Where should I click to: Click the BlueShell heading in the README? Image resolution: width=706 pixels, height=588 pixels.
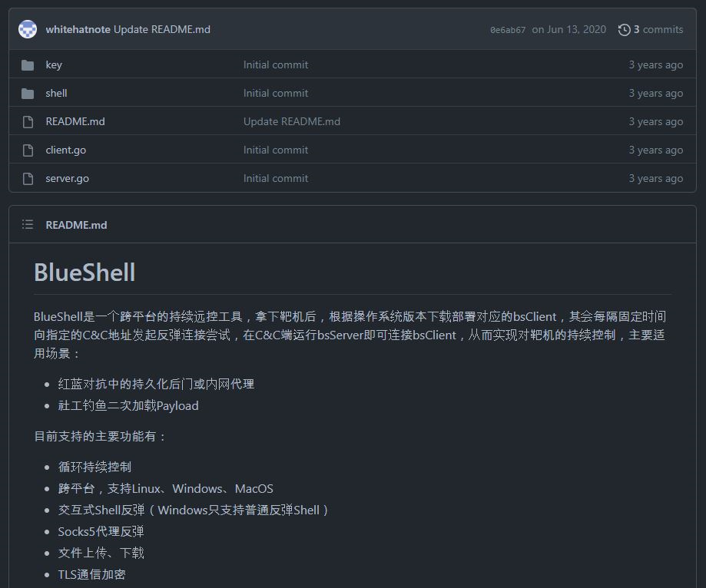85,273
